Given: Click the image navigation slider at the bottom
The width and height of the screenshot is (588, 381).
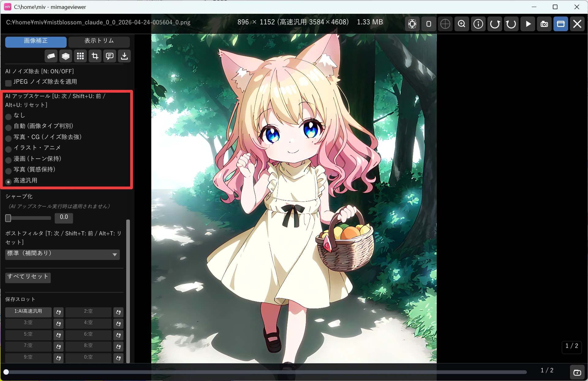Looking at the screenshot, I should [266, 372].
